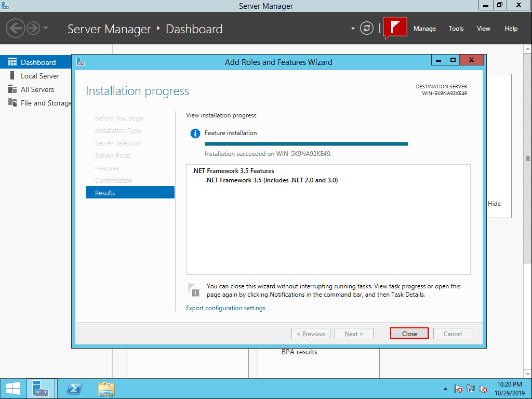
Task: Click the Server Manager scrollbar down arrow
Action: point(528,374)
